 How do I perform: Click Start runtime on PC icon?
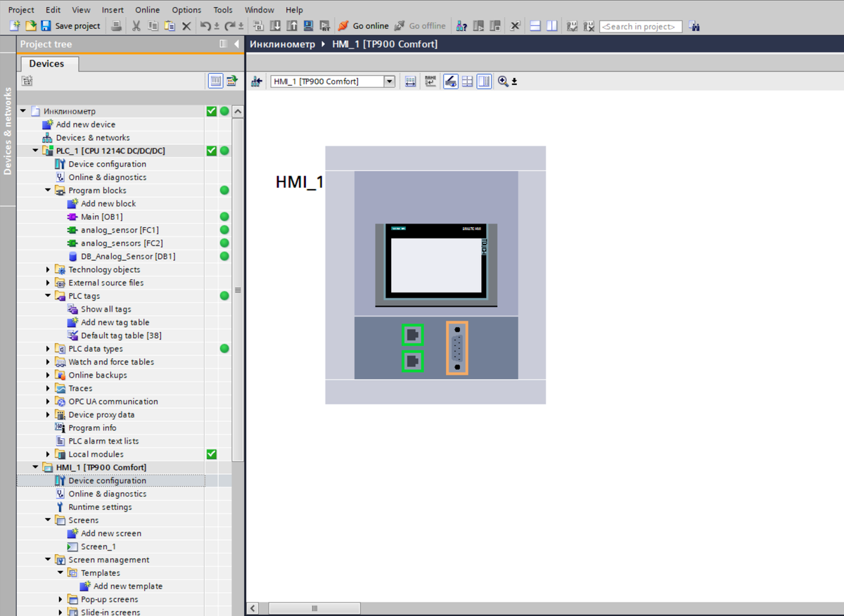click(325, 26)
